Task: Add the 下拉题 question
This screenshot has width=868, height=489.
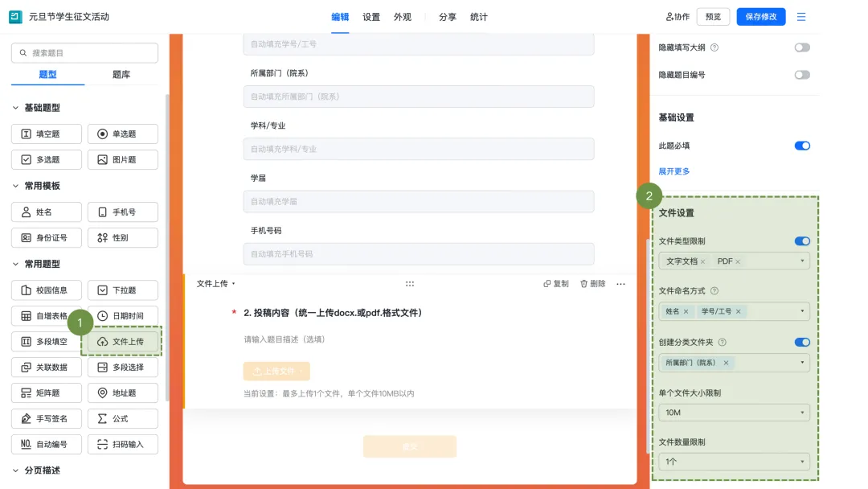Action: click(x=123, y=290)
